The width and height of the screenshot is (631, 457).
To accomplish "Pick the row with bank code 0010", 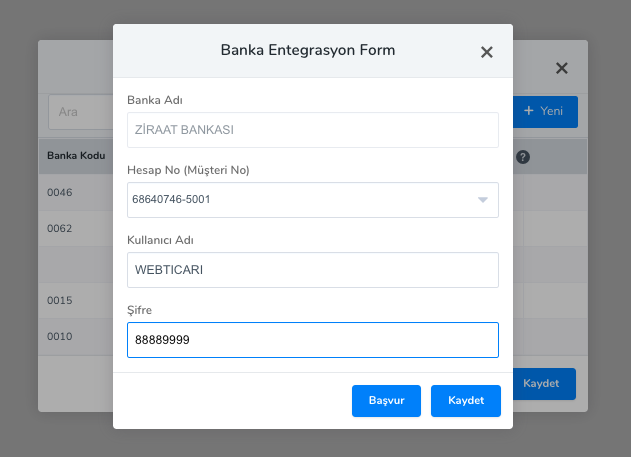I will point(60,336).
